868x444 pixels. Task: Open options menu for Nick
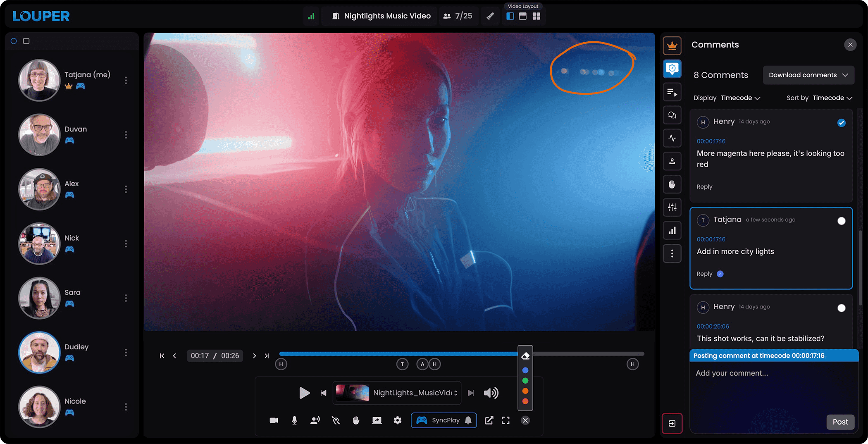(x=126, y=244)
